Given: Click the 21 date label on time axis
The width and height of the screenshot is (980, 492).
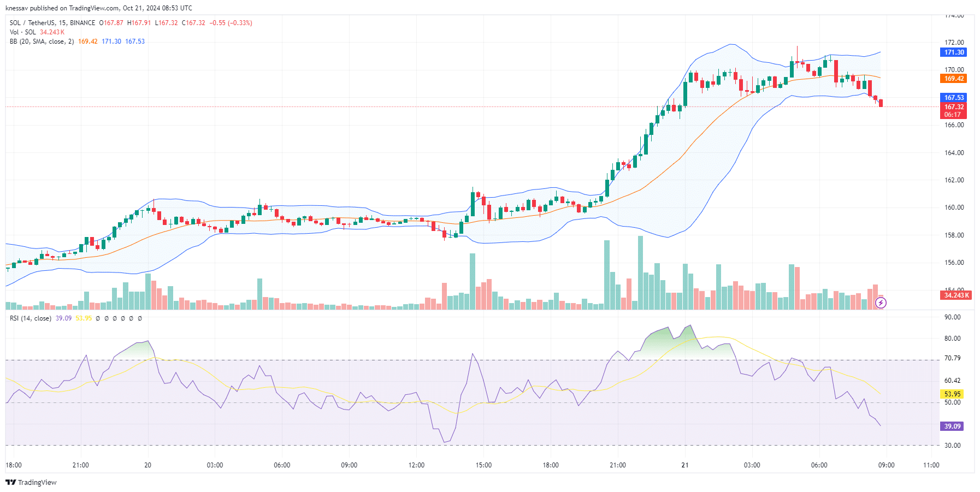Looking at the screenshot, I should click(x=685, y=465).
